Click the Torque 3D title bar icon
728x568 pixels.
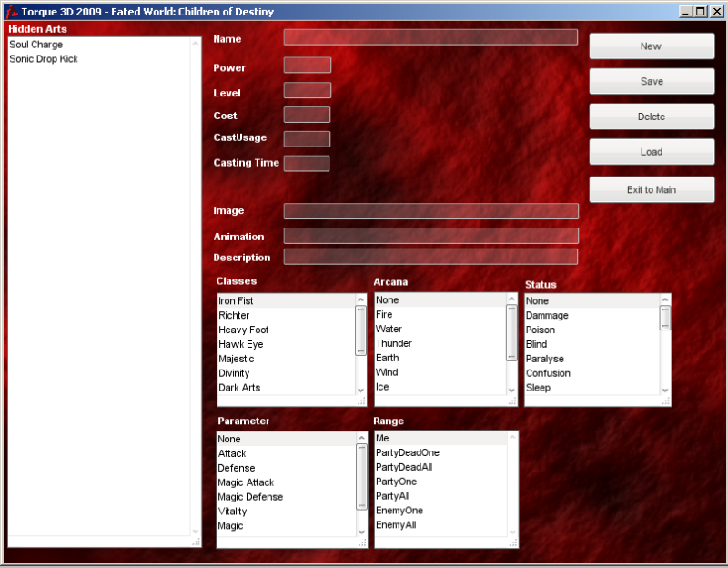8,12
